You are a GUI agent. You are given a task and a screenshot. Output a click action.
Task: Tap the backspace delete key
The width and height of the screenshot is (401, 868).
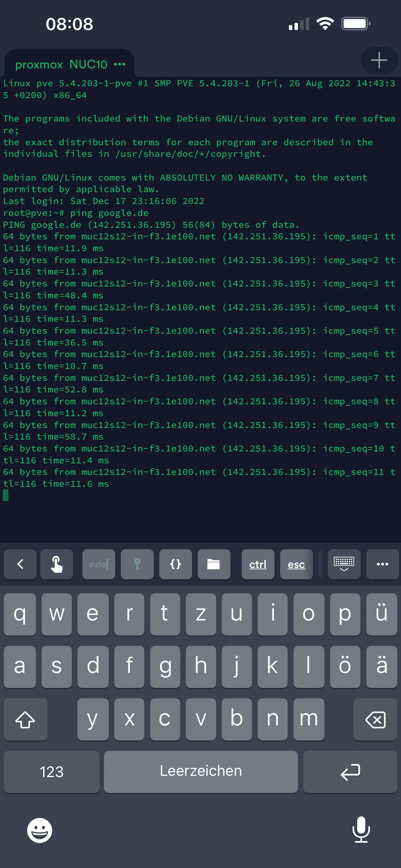click(x=375, y=719)
